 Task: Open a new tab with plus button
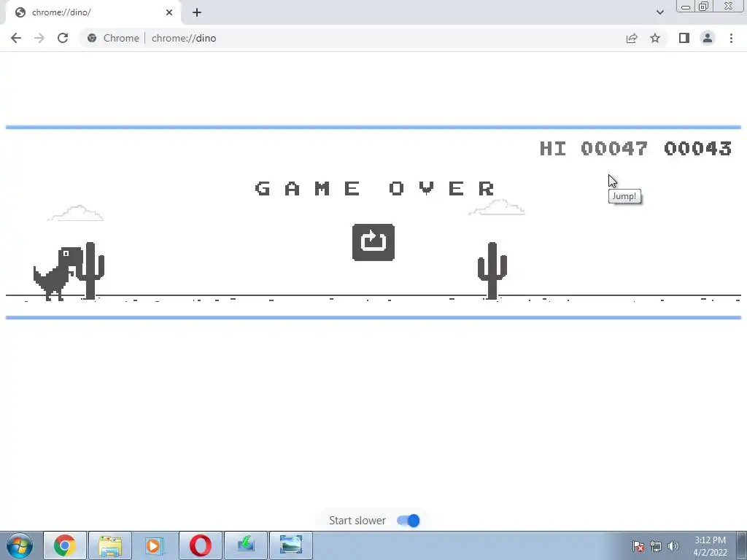[x=197, y=12]
